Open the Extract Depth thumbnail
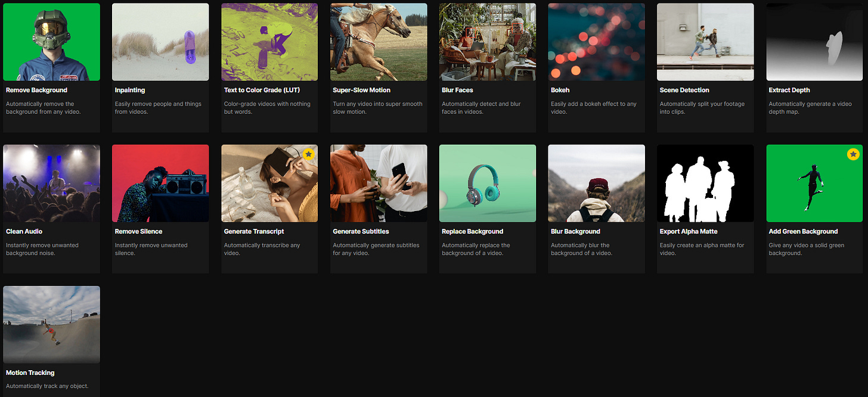Screen dimensions: 868x397 [815, 42]
